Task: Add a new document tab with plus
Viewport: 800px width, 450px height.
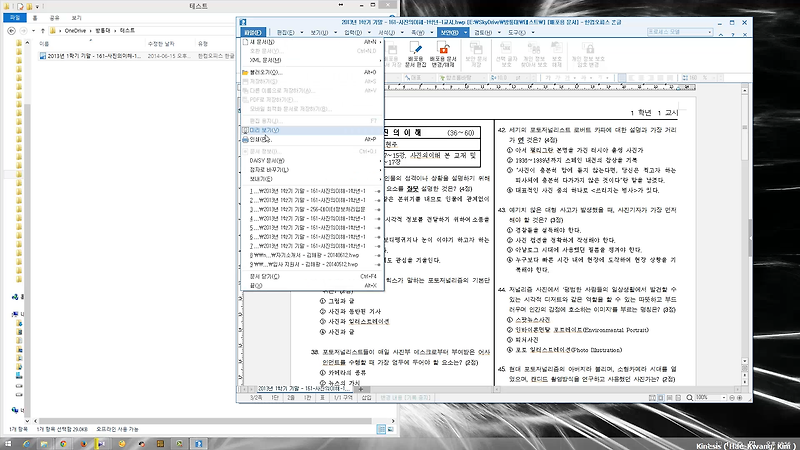Action: point(361,389)
